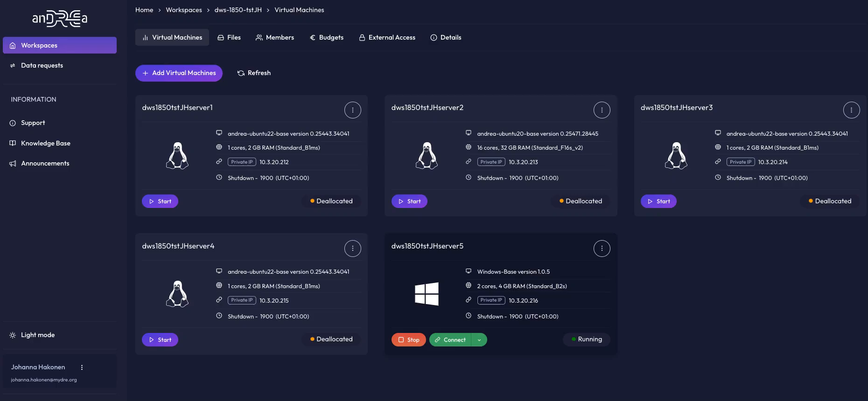Expand the Connect dropdown arrow for server5
This screenshot has width=868, height=401.
pyautogui.click(x=479, y=340)
